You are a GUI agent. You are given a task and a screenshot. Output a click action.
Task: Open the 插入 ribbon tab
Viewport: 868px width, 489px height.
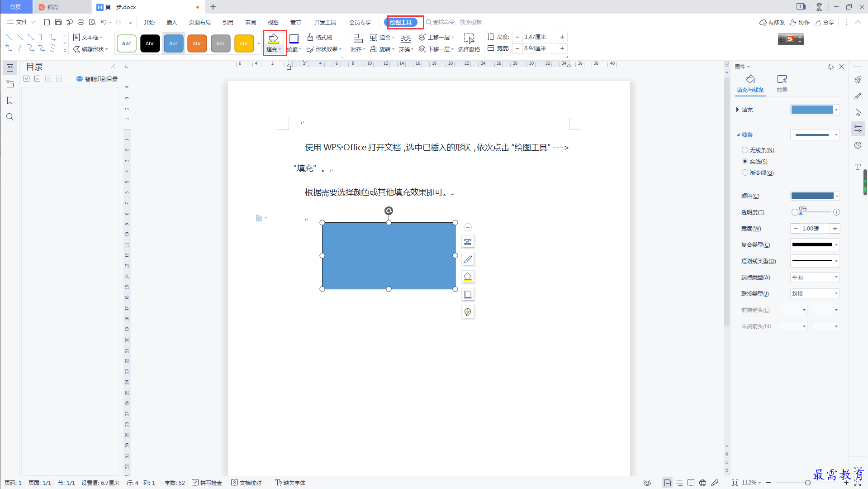[172, 22]
